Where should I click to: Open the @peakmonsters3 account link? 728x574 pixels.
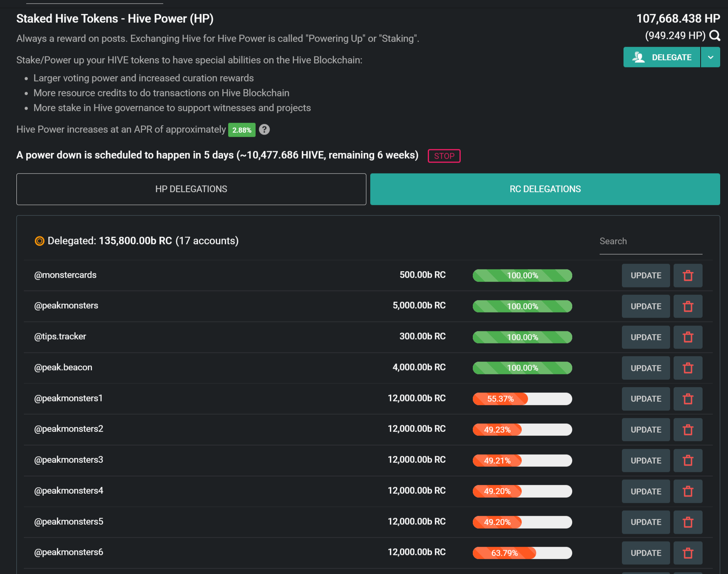click(69, 460)
